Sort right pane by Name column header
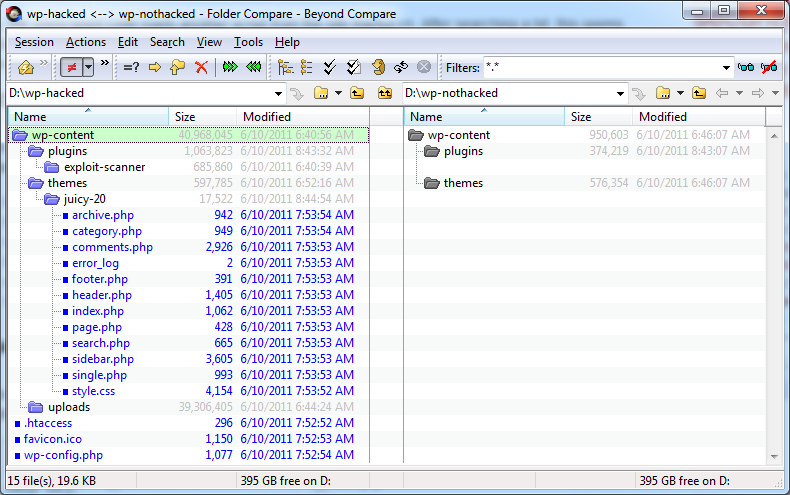 (484, 117)
